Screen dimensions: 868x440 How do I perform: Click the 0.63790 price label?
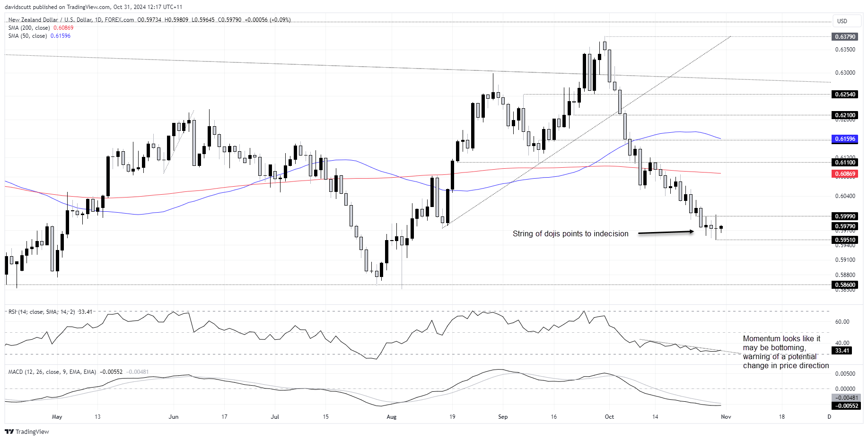click(845, 36)
